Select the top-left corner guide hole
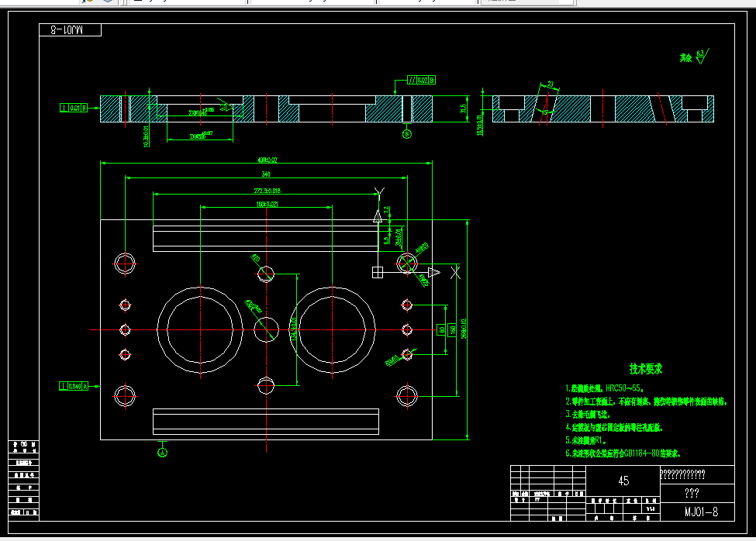The width and height of the screenshot is (756, 541). coord(125,264)
